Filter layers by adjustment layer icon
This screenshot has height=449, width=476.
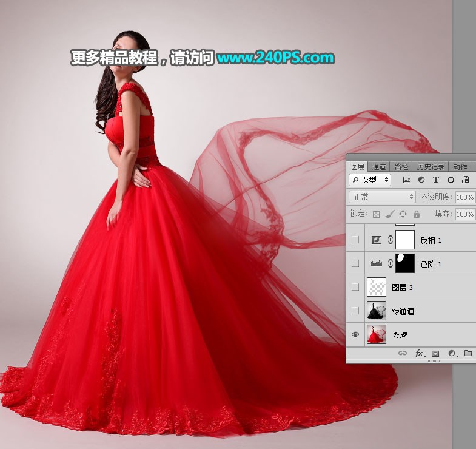(x=421, y=180)
